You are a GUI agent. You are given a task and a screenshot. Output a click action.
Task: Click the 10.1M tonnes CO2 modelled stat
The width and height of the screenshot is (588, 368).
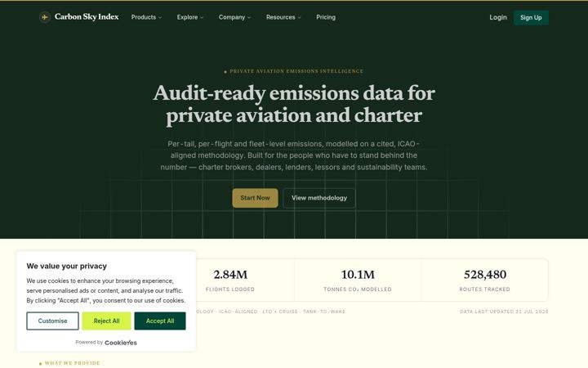(358, 280)
